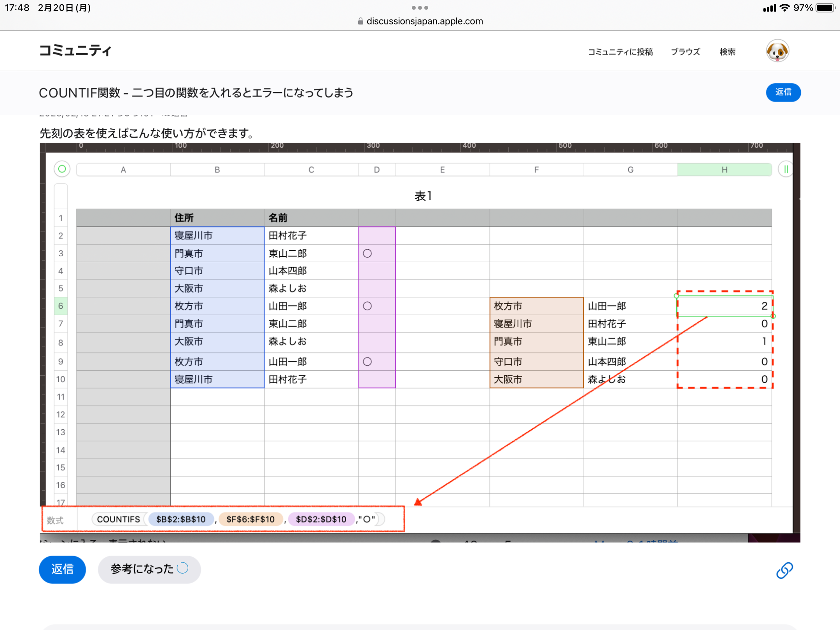840x630 pixels.
Task: Open the コミュニティに投稿 menu
Action: tap(620, 52)
